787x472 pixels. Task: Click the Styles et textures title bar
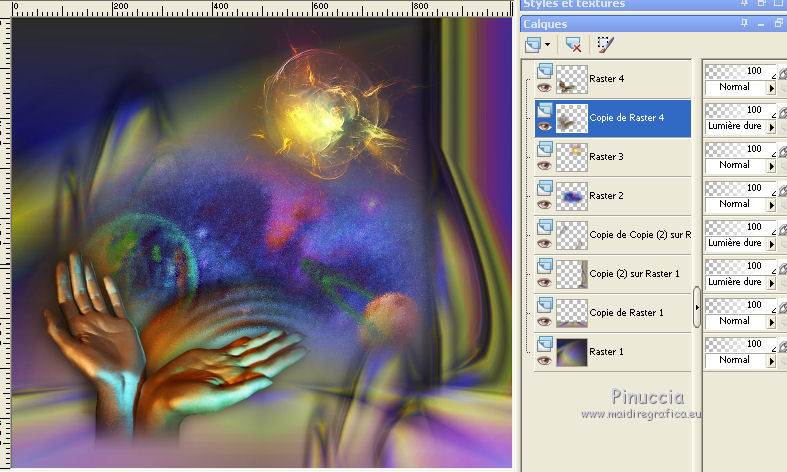[653, 4]
